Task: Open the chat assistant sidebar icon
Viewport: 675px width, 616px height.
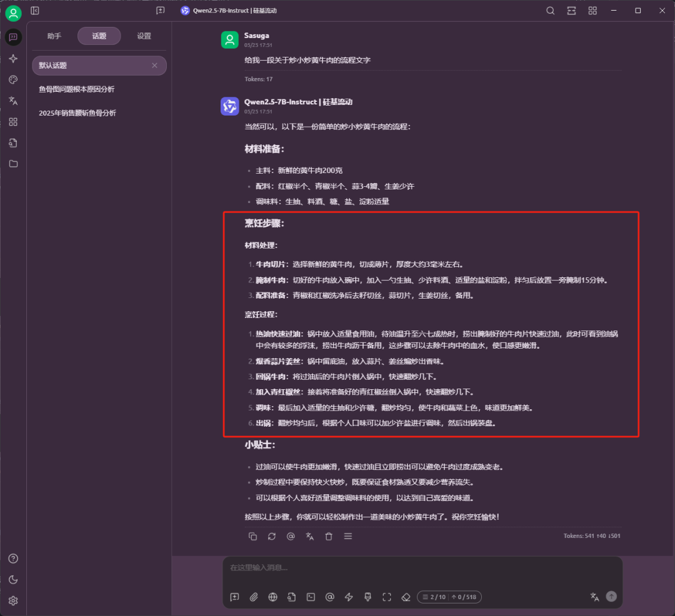Action: pos(13,37)
